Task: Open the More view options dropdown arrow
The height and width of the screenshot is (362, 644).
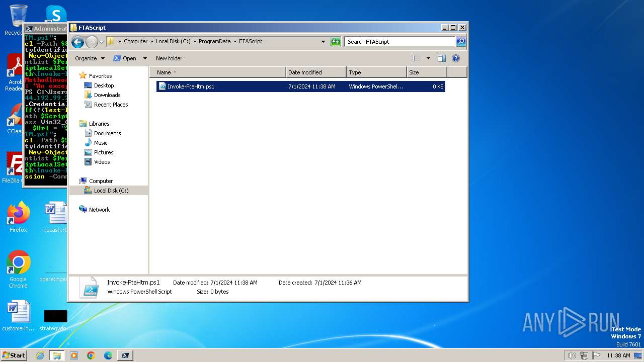Action: (428, 58)
